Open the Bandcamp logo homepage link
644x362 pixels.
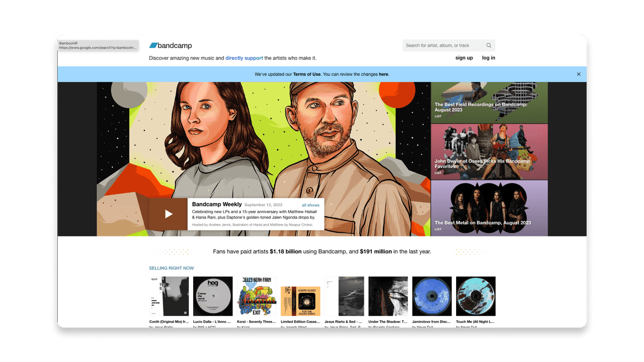point(170,46)
